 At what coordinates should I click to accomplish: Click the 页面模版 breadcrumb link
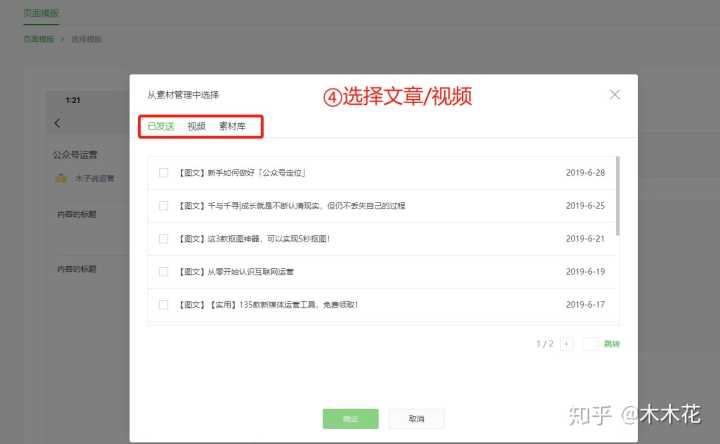(39, 39)
